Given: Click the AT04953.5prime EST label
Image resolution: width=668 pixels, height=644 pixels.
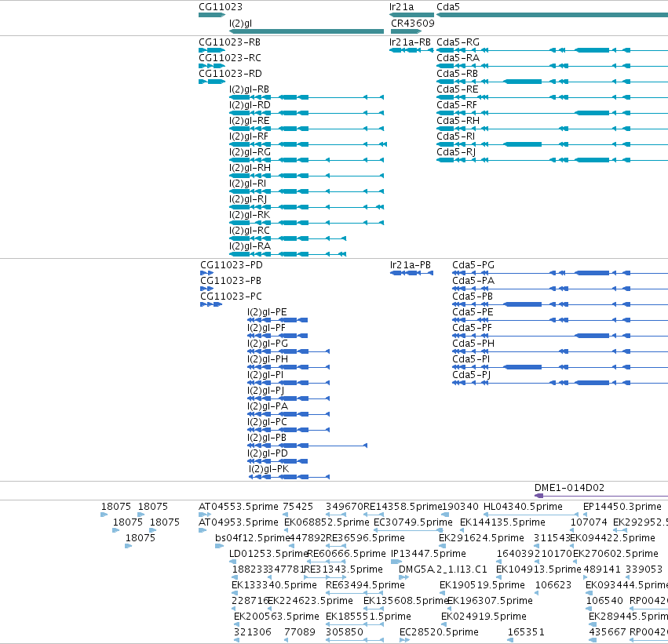Looking at the screenshot, I should pos(238,522).
